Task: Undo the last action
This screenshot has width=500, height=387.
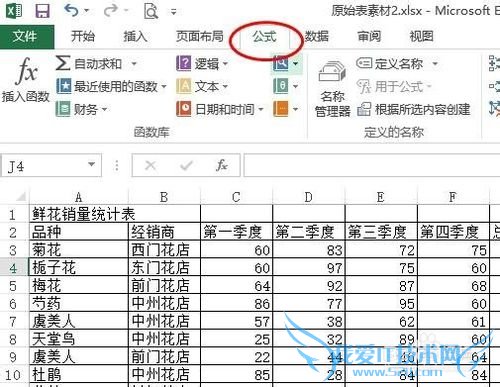Action: tap(71, 10)
